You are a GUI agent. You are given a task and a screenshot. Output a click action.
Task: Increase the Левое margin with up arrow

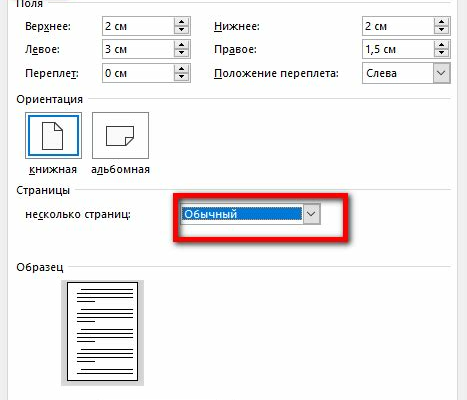[181, 45]
